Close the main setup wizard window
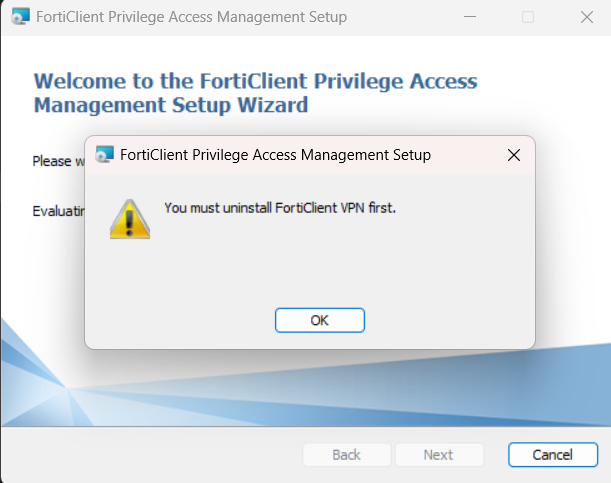Viewport: 611px width, 483px height. [x=587, y=17]
